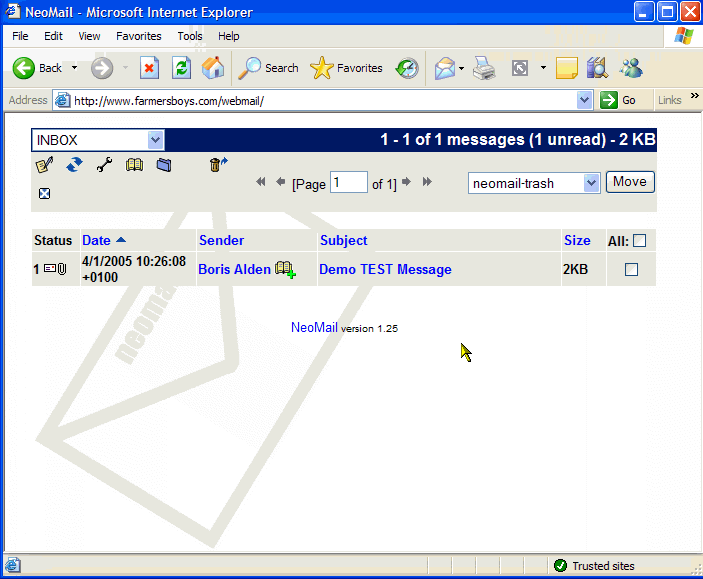
Task: Click the logout X icon
Action: click(44, 193)
